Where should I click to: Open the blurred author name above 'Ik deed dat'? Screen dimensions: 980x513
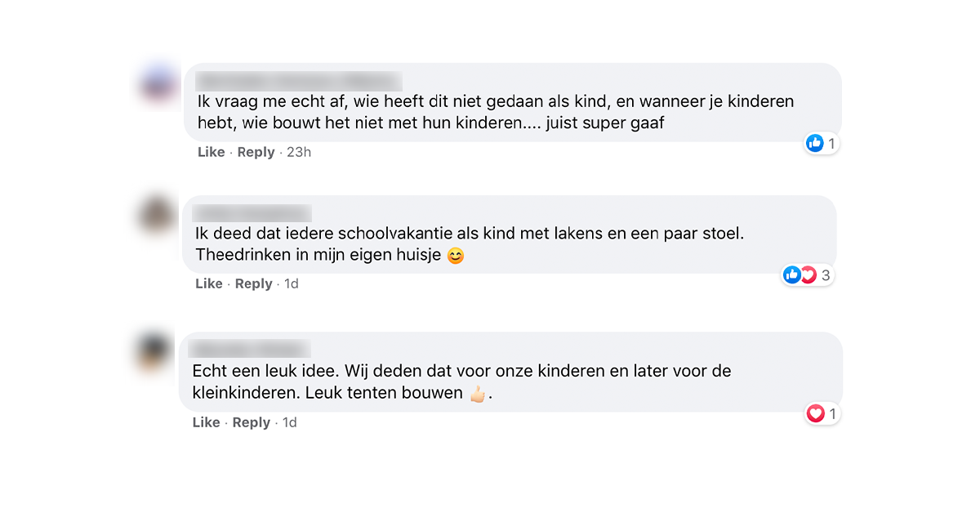253,213
